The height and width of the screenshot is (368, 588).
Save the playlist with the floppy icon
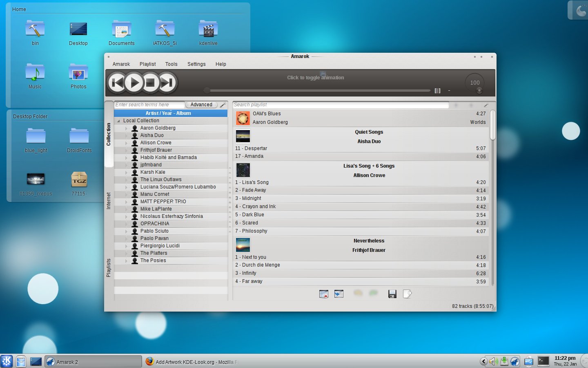pyautogui.click(x=392, y=294)
